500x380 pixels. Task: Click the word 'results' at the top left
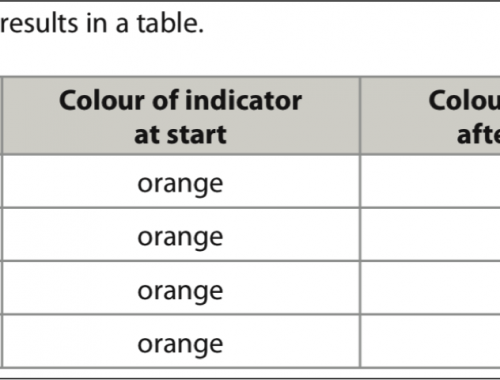pyautogui.click(x=39, y=24)
